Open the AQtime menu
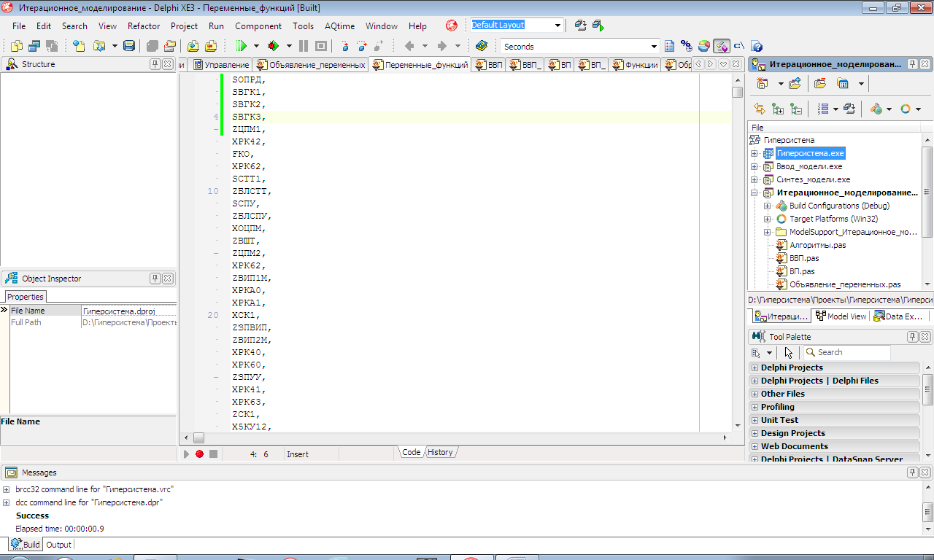Viewport: 934px width, 560px height. [x=339, y=26]
